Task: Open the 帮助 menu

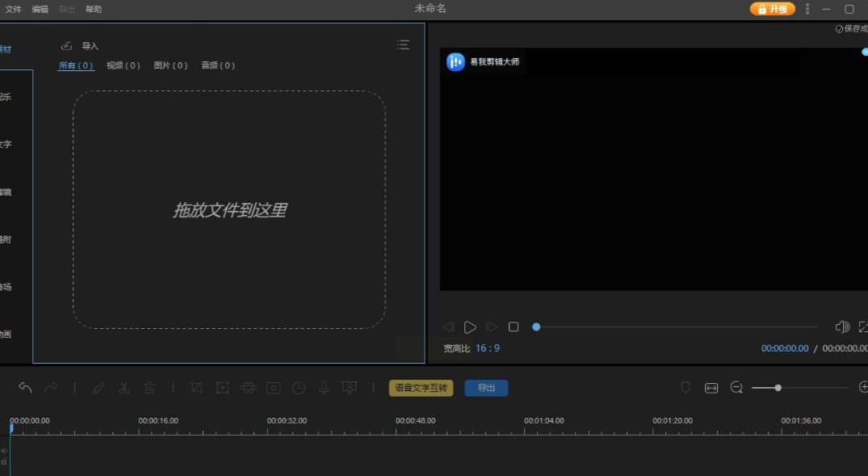Action: 94,9
